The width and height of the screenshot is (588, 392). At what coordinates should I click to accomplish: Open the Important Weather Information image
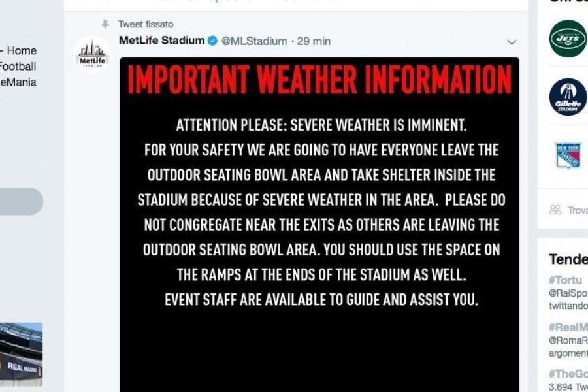point(319,225)
